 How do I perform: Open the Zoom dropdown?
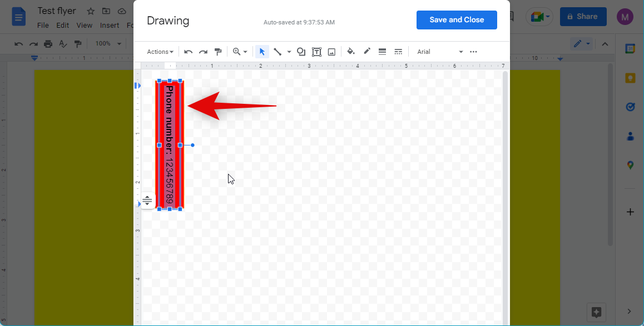tap(240, 52)
